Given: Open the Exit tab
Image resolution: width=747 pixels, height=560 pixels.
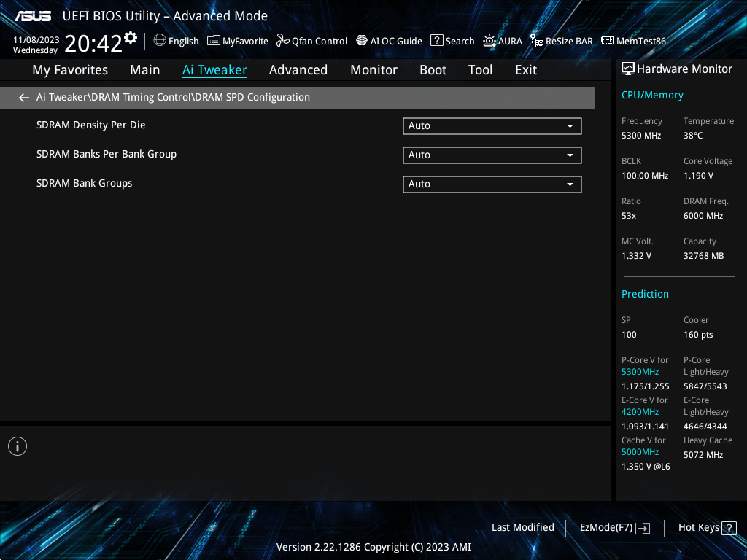Looking at the screenshot, I should point(526,70).
